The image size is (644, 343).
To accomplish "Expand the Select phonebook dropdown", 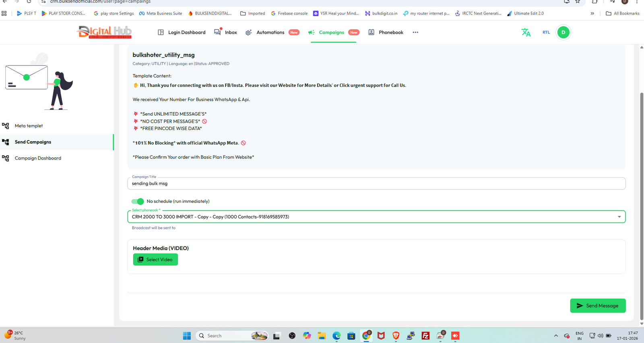I will pos(619,217).
